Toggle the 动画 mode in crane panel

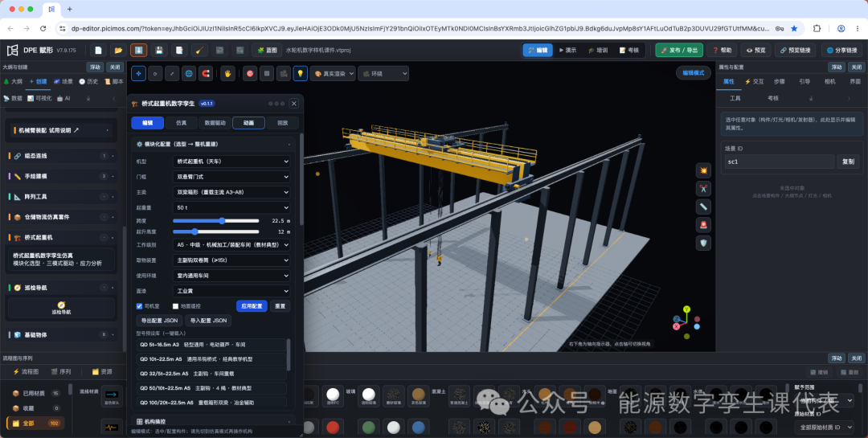pos(248,123)
